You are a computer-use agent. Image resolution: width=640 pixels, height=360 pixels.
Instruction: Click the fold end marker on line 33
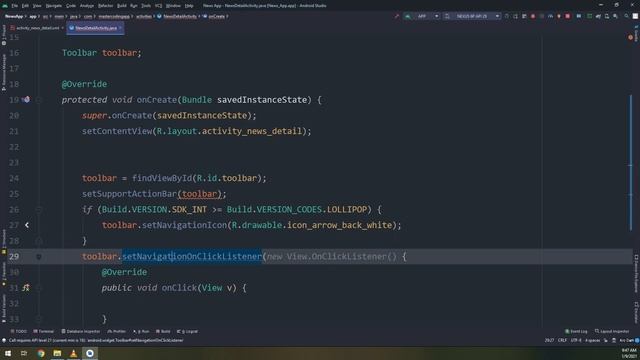[x=39, y=319]
